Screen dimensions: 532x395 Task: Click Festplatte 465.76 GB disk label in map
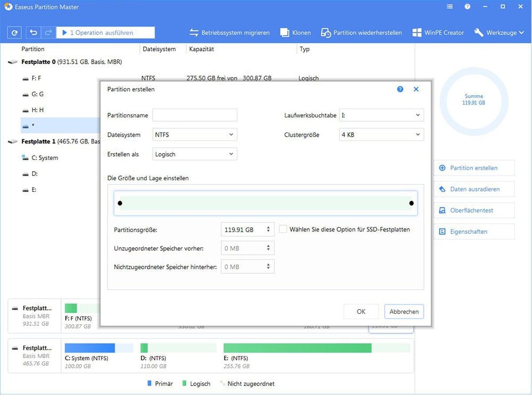coord(35,355)
